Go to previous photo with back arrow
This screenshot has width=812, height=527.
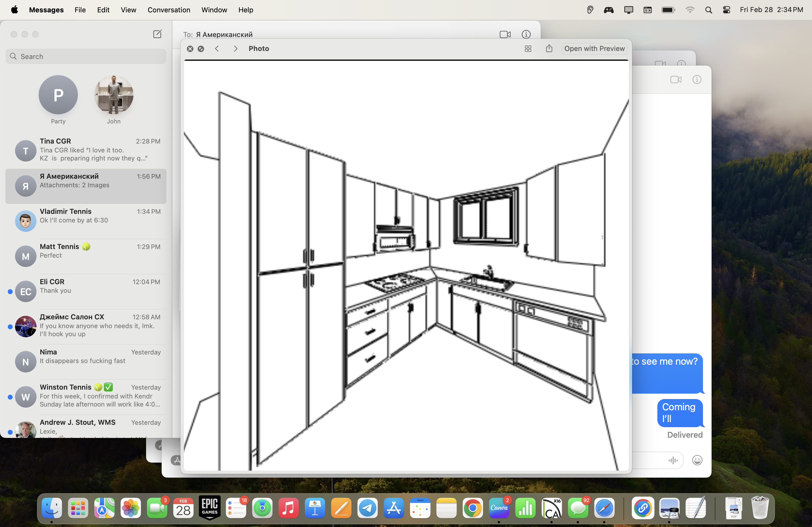coord(217,49)
